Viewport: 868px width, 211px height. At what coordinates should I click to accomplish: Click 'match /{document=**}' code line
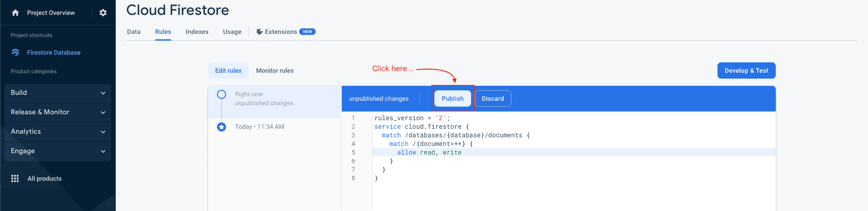click(x=431, y=144)
